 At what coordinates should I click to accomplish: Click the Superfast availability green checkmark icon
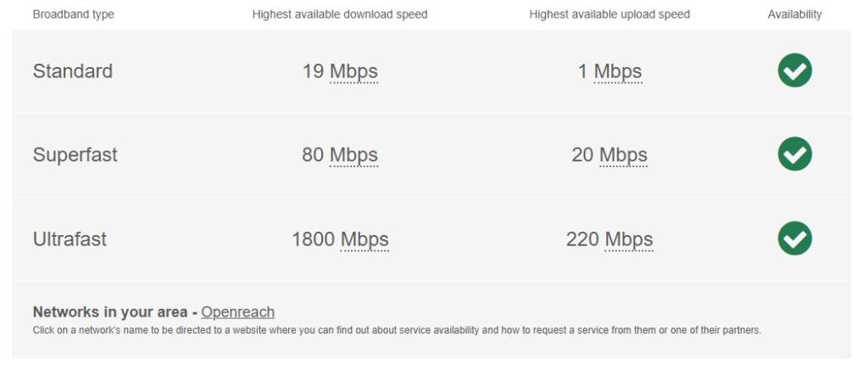(x=794, y=154)
